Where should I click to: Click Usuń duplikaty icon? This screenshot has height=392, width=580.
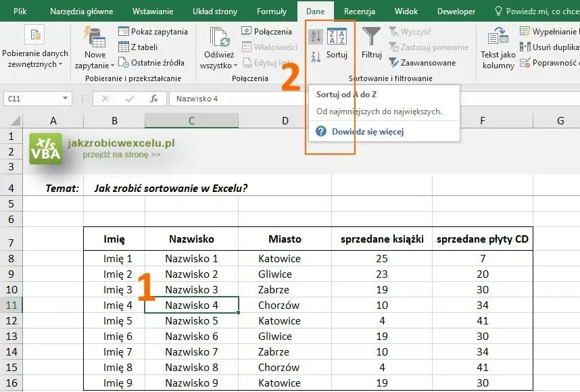pos(525,47)
